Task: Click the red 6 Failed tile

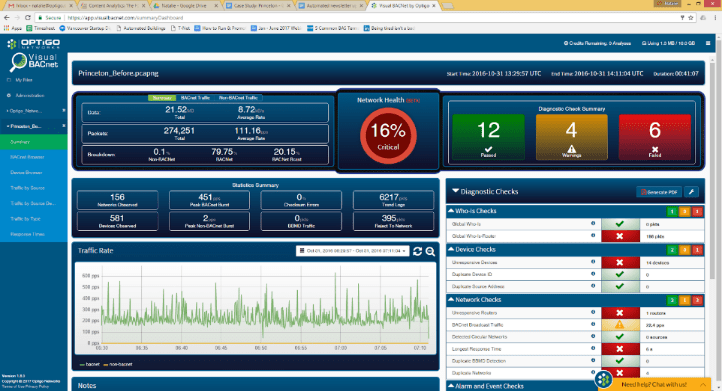Action: (655, 137)
